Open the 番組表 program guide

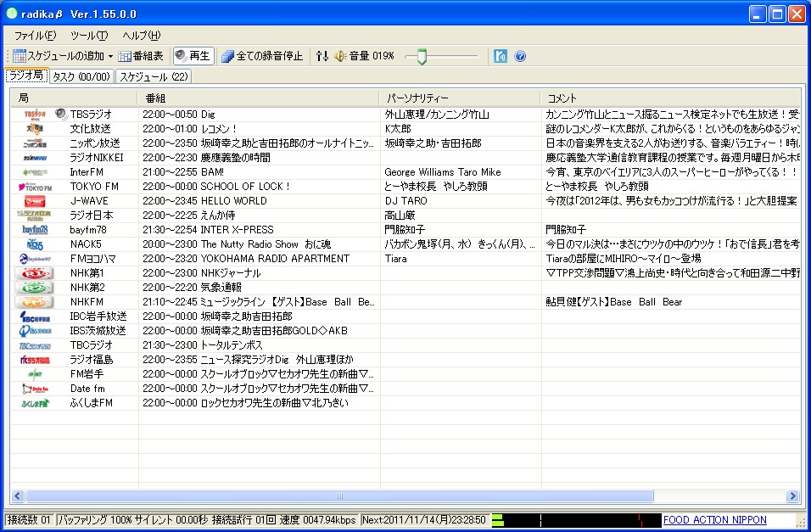point(141,56)
